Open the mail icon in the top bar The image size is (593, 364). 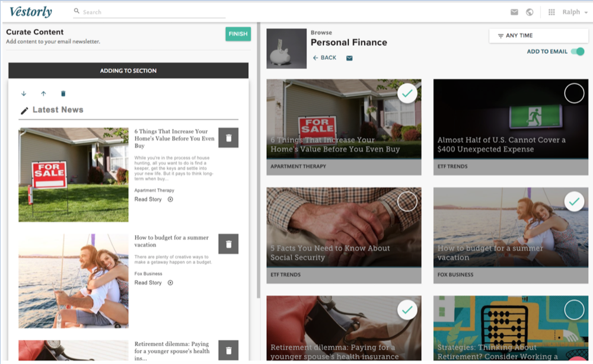click(514, 12)
